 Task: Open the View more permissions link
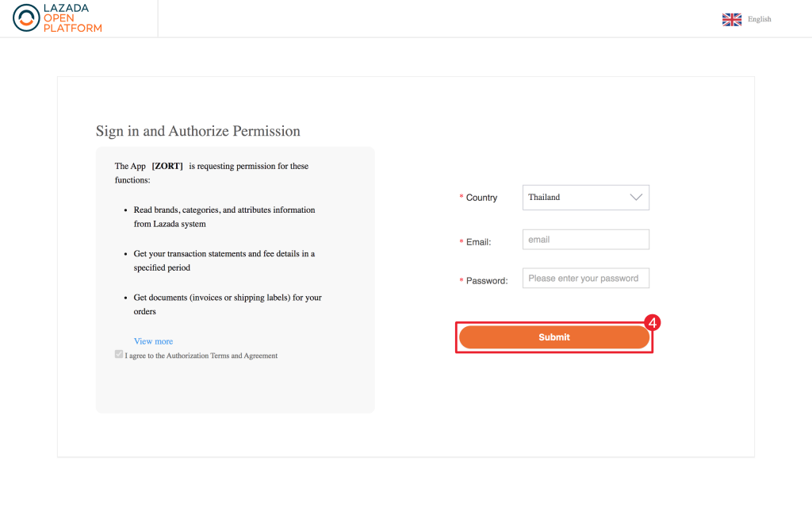coord(153,341)
